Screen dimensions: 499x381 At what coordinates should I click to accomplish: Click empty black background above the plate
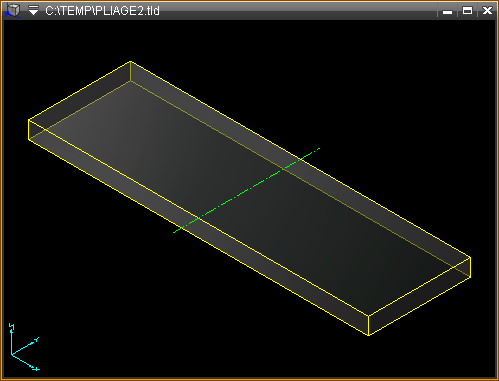point(300,67)
